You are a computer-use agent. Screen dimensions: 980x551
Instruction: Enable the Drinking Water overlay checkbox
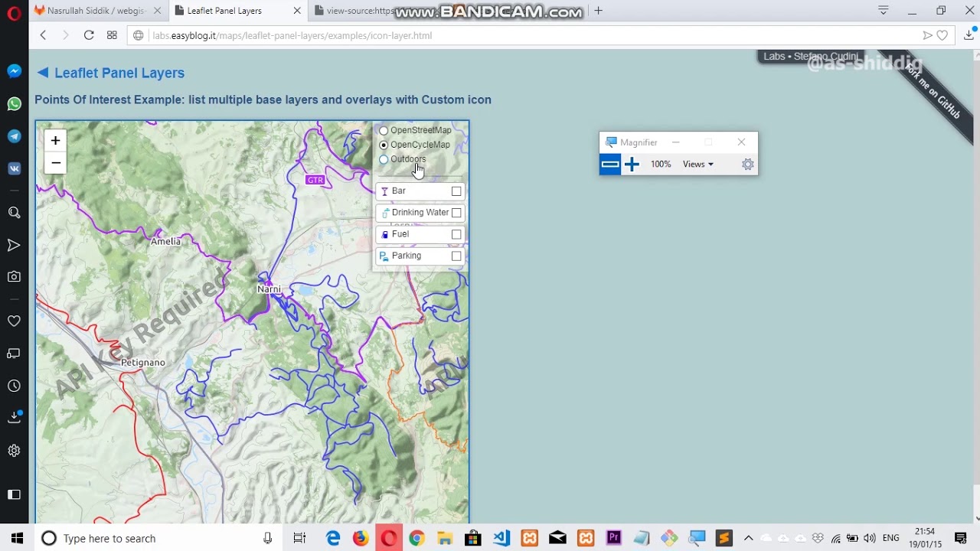(x=456, y=213)
